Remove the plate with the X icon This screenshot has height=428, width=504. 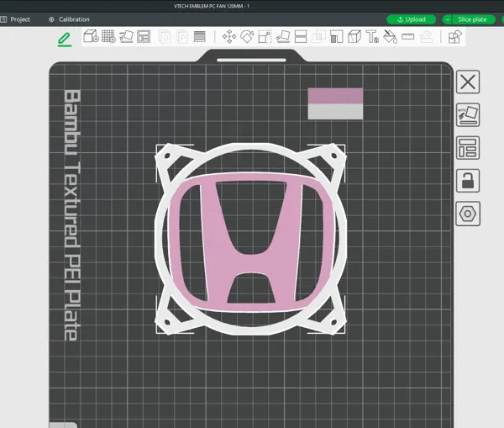pyautogui.click(x=468, y=82)
